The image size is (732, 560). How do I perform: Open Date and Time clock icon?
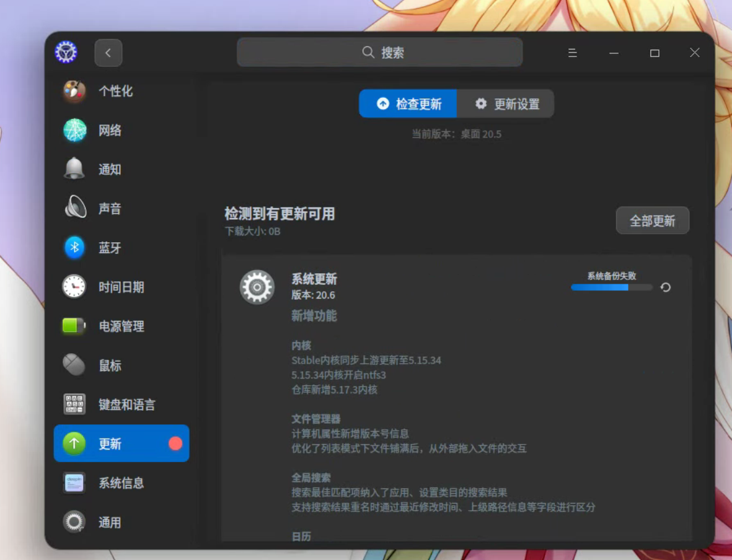(x=74, y=287)
